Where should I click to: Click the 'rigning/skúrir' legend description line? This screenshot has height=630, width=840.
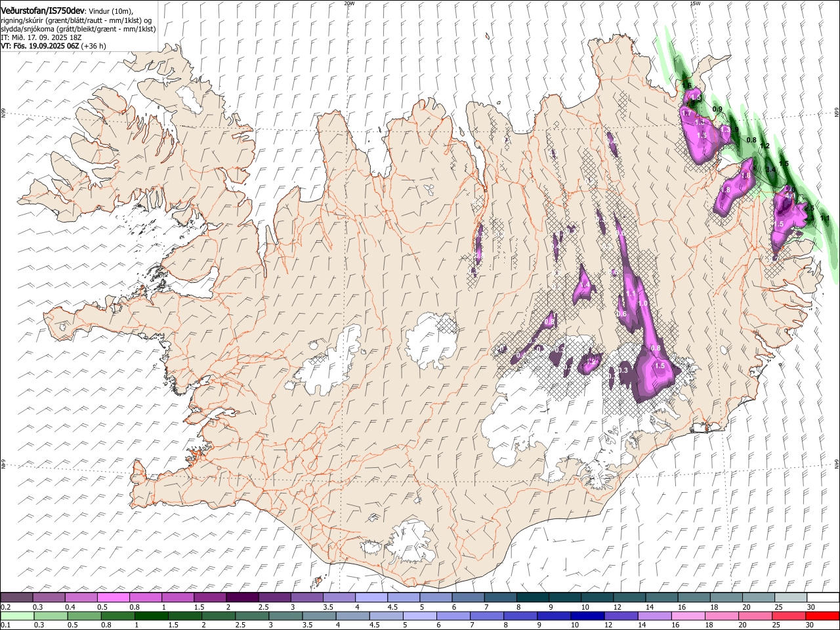[76, 20]
